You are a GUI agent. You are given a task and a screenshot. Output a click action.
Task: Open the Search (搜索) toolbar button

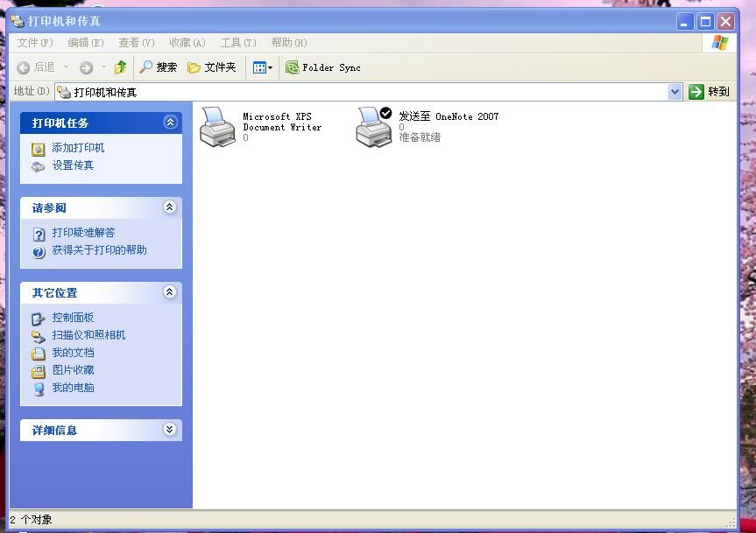(x=159, y=67)
